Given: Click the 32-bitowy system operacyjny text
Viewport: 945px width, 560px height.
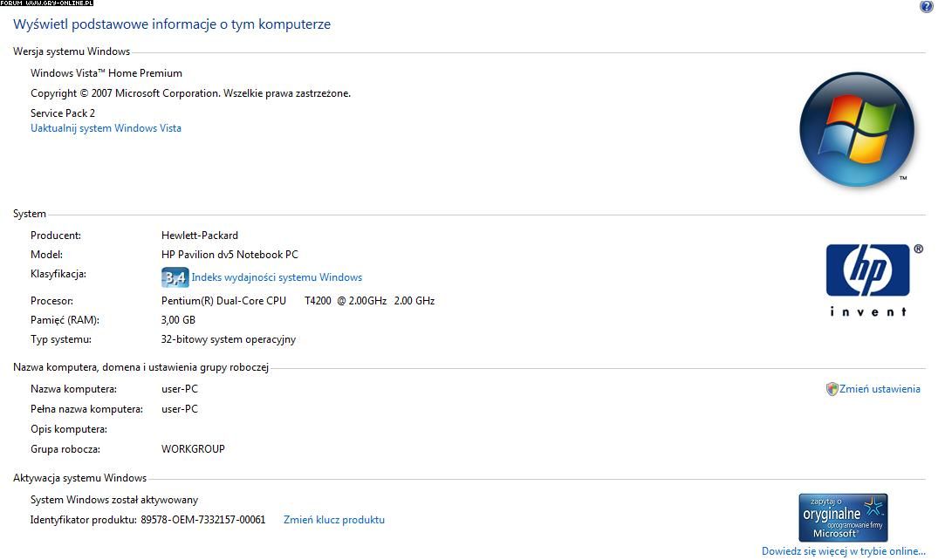Looking at the screenshot, I should pos(229,339).
